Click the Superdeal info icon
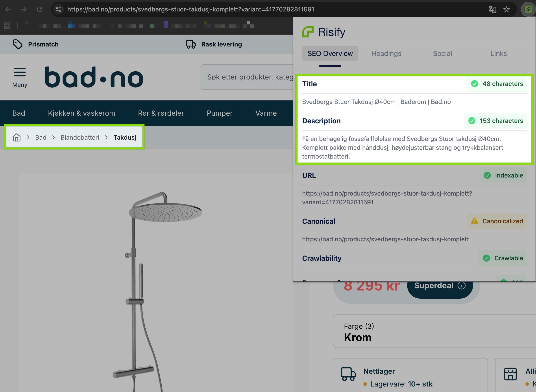The image size is (536, 392). [462, 285]
